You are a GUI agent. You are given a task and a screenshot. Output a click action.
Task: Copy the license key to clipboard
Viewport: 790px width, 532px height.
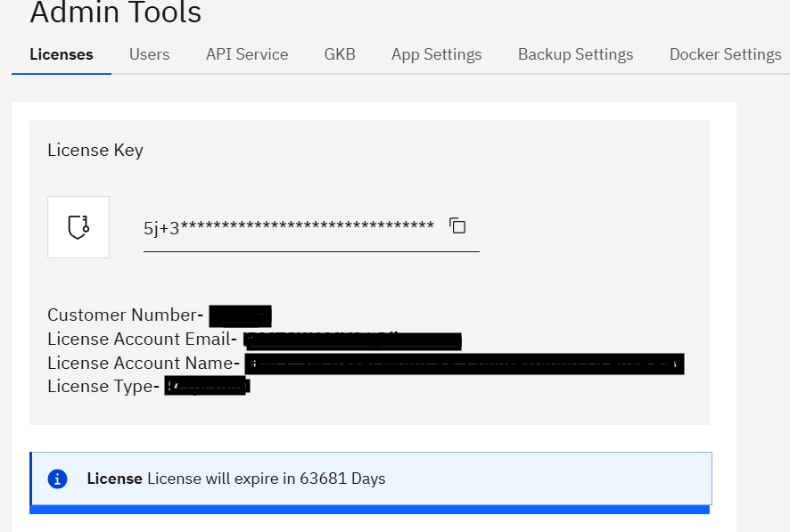coord(457,226)
